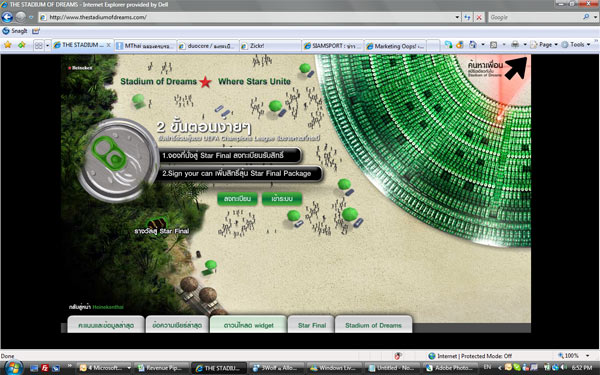
Task: Click the system clock showing 6:52 PM
Action: click(581, 367)
